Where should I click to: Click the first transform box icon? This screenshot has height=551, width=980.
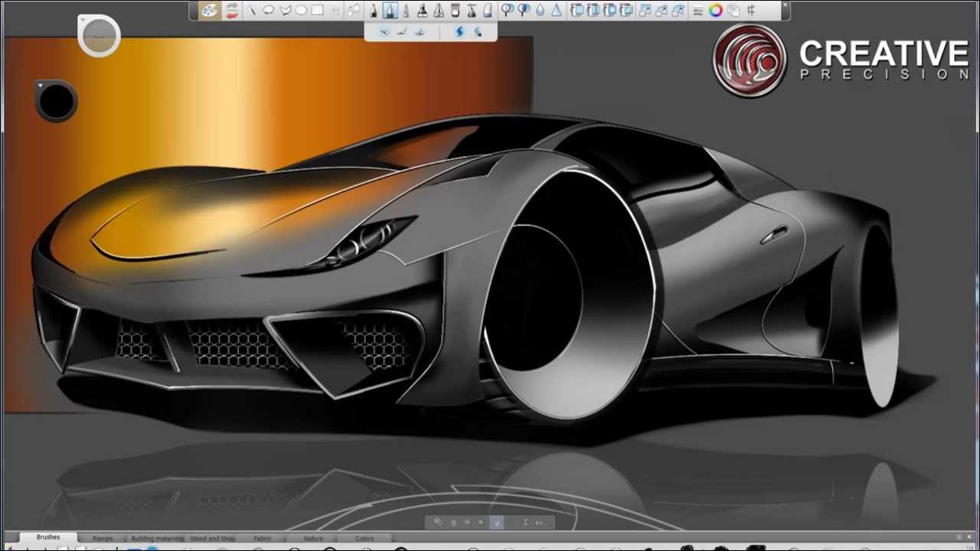[x=645, y=11]
